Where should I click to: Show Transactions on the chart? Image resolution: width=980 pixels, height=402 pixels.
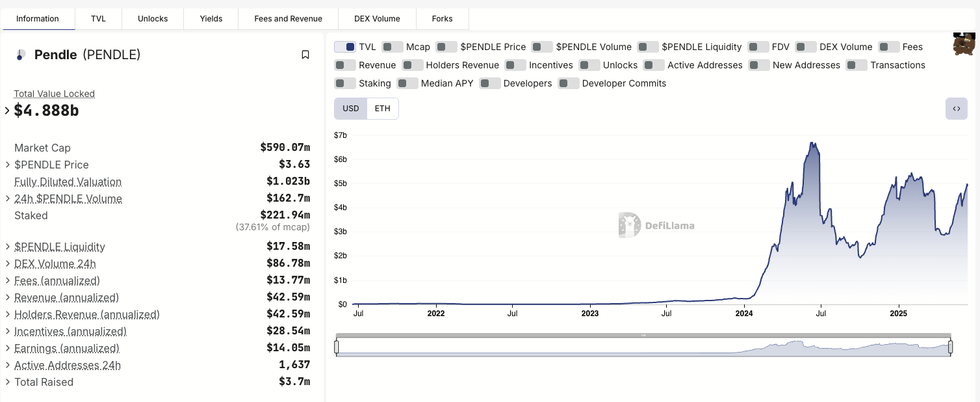click(857, 65)
